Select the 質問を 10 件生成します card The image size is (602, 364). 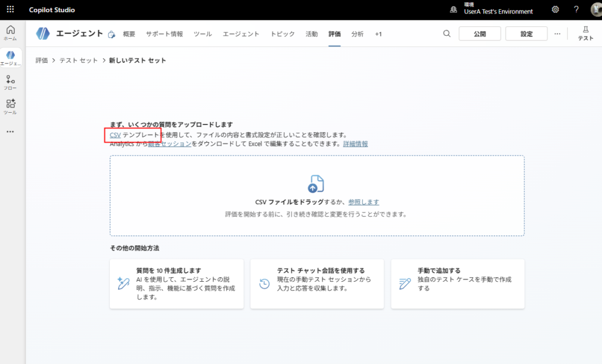point(176,284)
